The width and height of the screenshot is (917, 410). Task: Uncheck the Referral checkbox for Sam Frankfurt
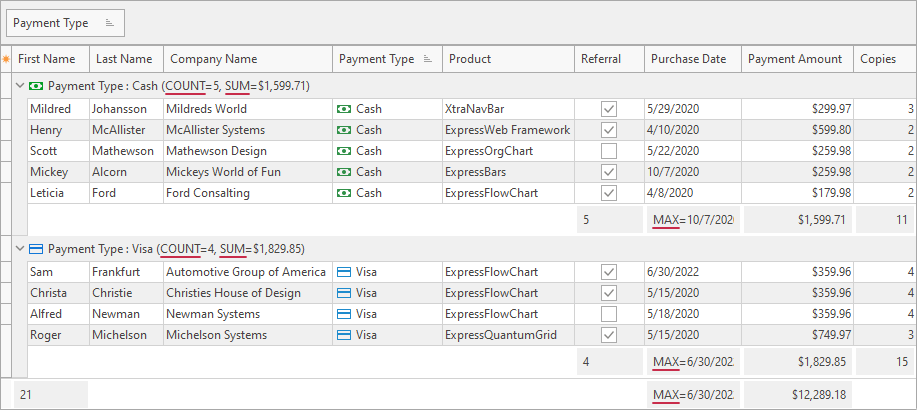coord(609,272)
